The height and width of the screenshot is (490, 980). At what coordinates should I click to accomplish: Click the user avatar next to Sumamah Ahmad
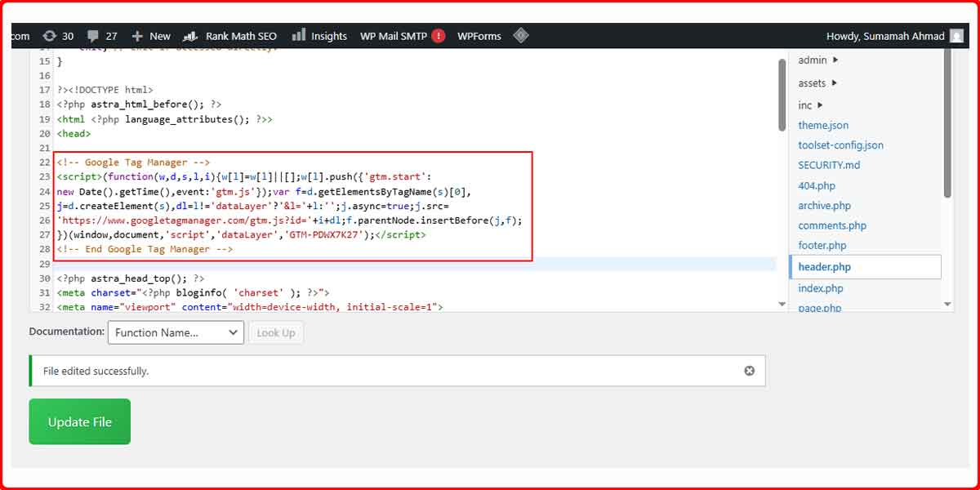956,36
